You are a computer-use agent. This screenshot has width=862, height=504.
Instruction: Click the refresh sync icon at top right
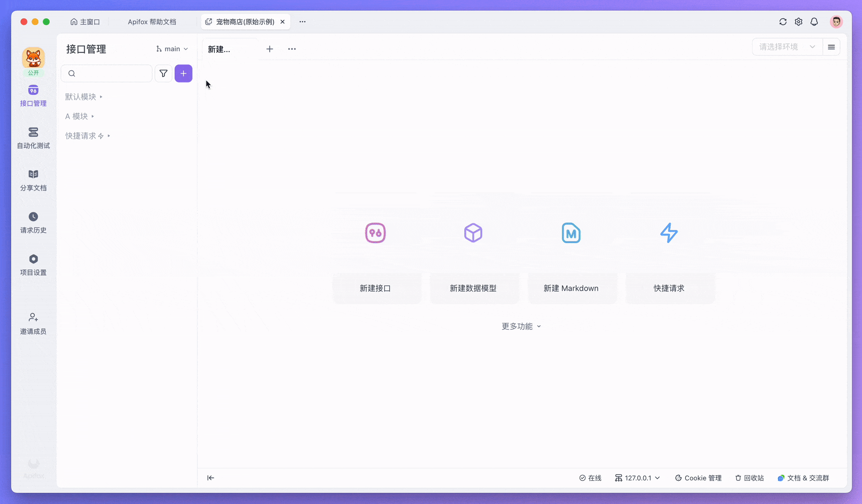point(783,22)
